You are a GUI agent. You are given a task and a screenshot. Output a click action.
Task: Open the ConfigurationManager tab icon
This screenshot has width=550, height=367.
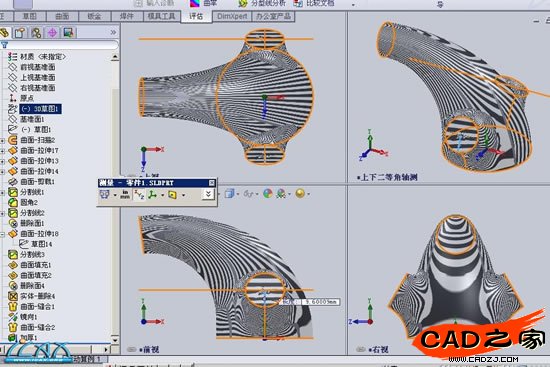click(36, 33)
